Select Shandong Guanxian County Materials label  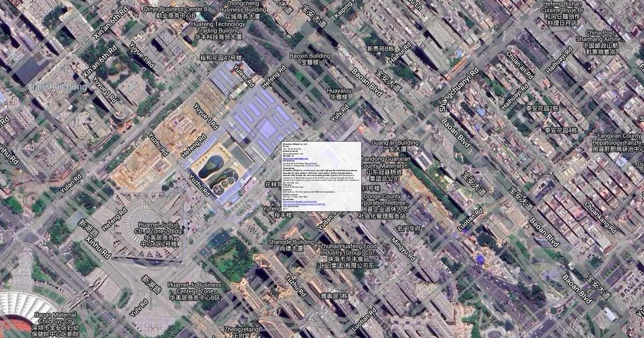385,168
